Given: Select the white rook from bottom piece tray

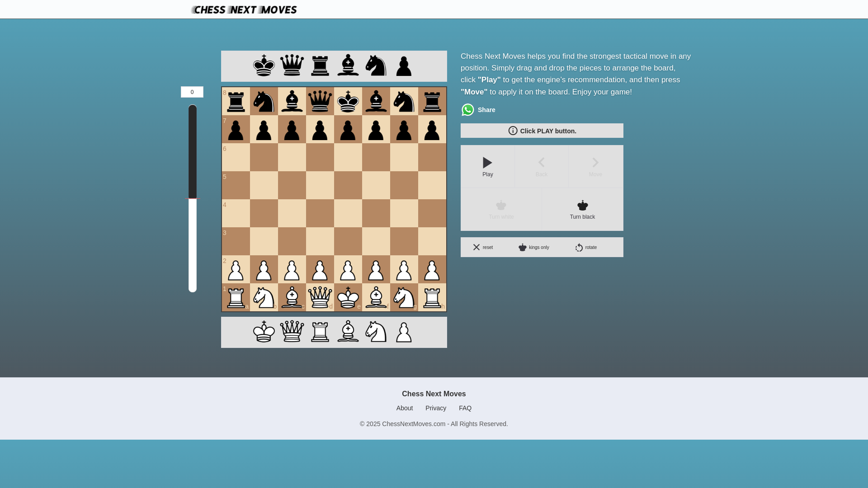Looking at the screenshot, I should 320,332.
